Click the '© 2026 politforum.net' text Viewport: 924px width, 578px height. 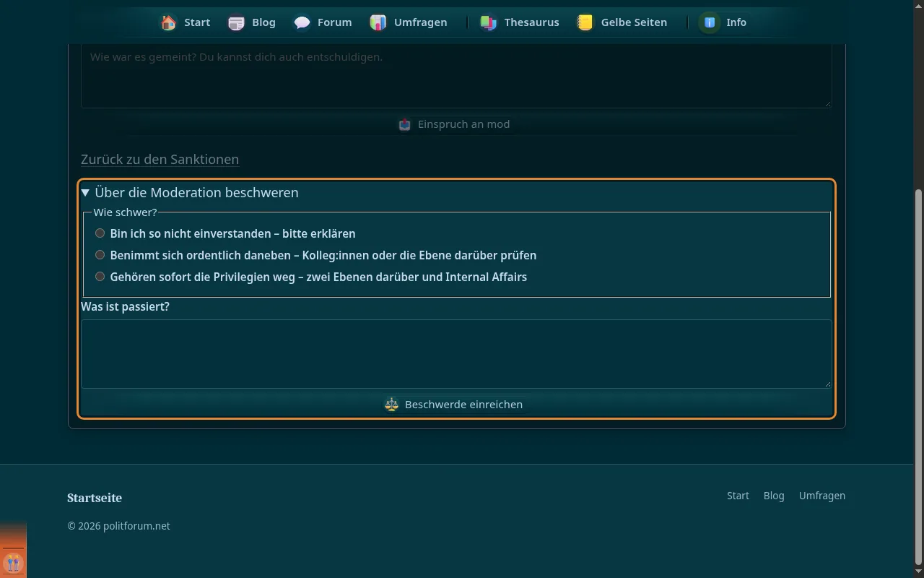(118, 526)
